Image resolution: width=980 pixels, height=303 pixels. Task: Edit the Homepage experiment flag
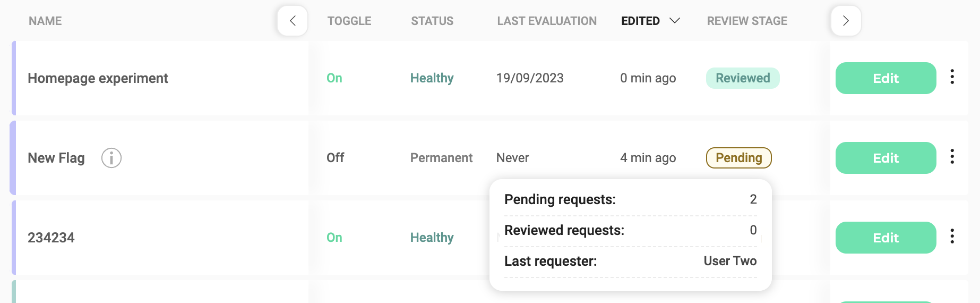click(x=885, y=78)
